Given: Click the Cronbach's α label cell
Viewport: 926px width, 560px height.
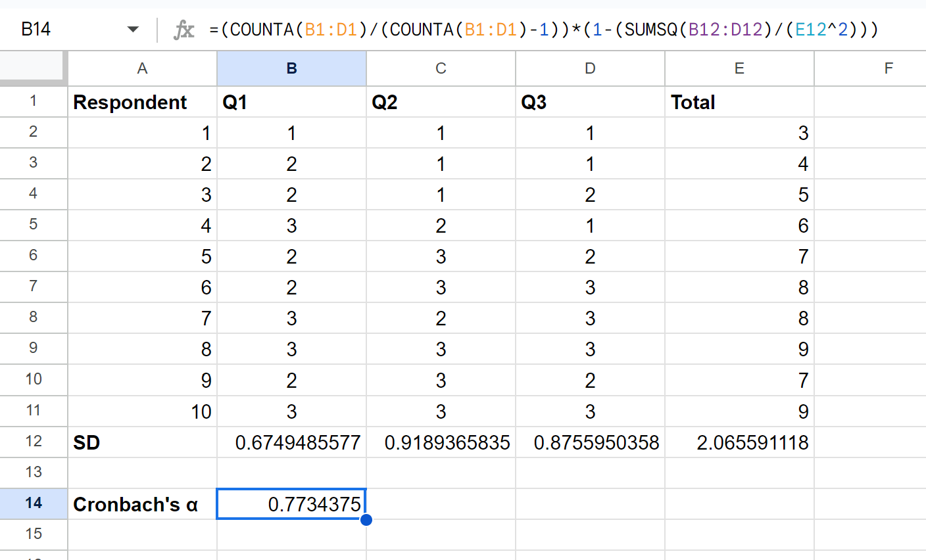Looking at the screenshot, I should (x=142, y=504).
